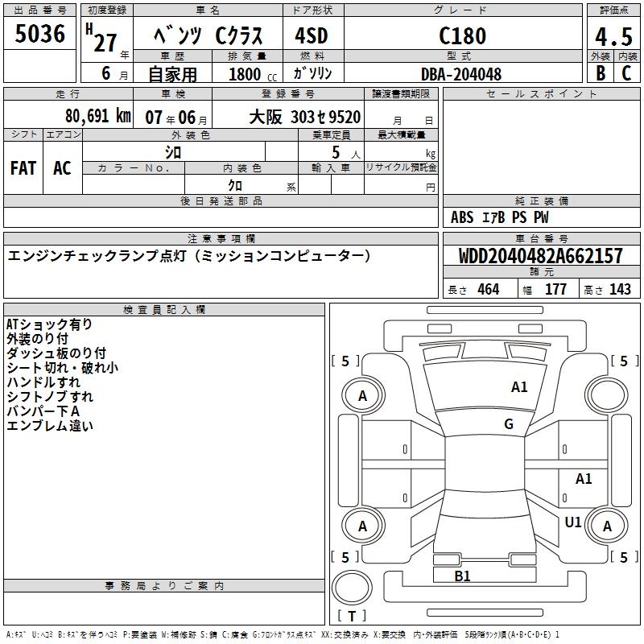Screen dimensions: 644x644
Task: Select the exterior grade B cell
Action: [x=601, y=73]
